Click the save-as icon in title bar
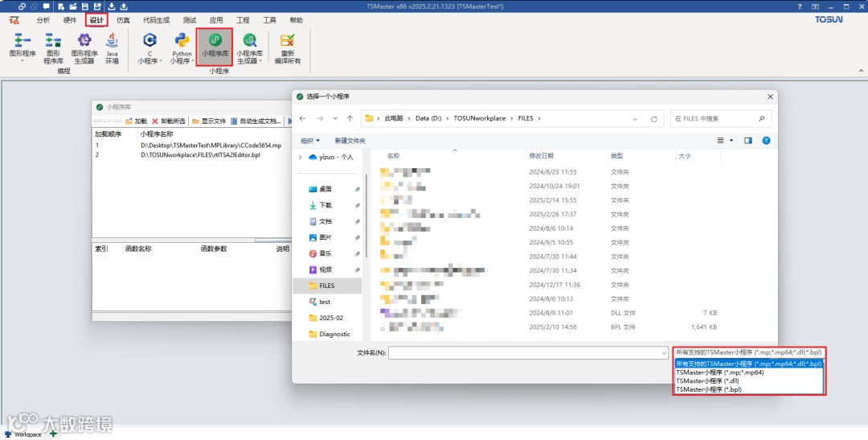The height and width of the screenshot is (440, 868). [x=97, y=6]
